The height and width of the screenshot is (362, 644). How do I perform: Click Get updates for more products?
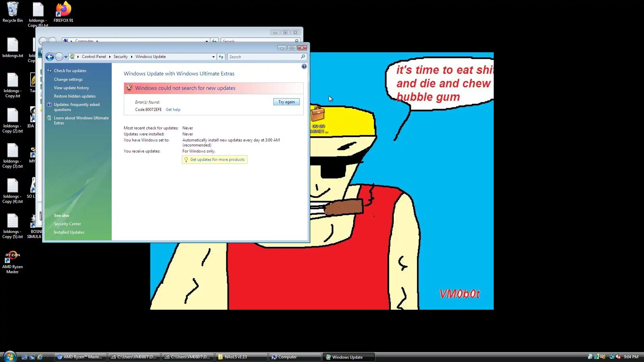coord(217,160)
